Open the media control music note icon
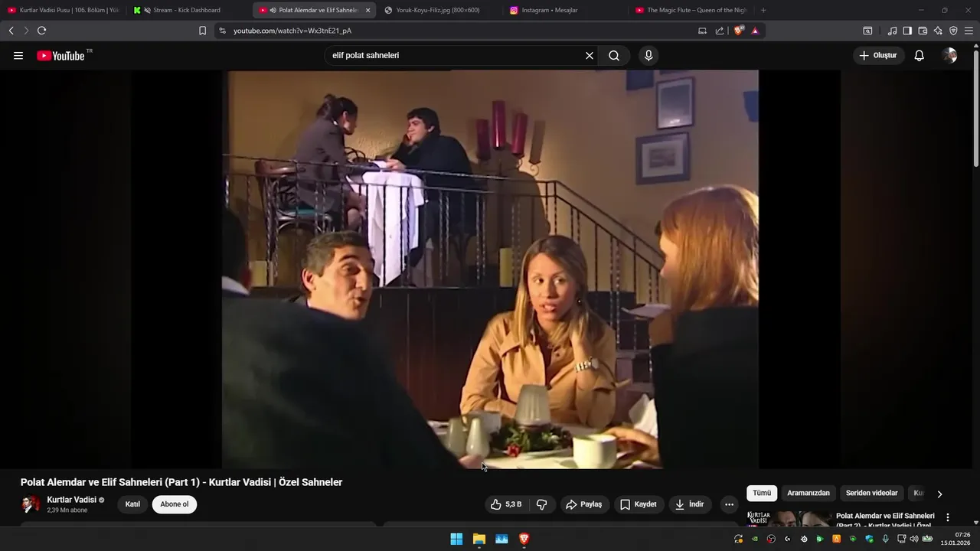The height and width of the screenshot is (551, 980). (892, 31)
